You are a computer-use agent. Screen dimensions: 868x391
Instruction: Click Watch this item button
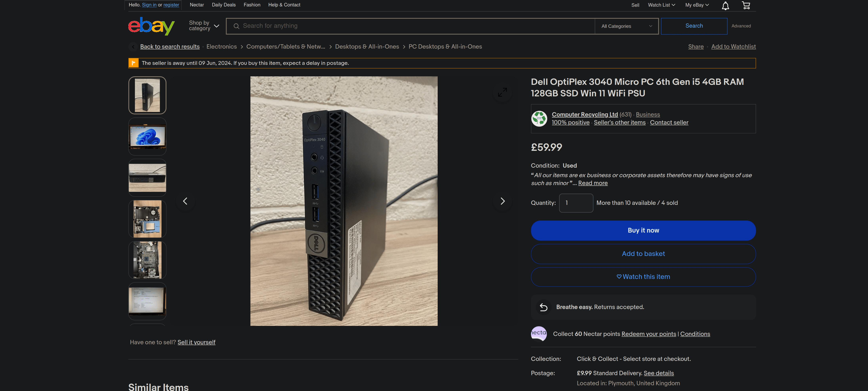643,277
